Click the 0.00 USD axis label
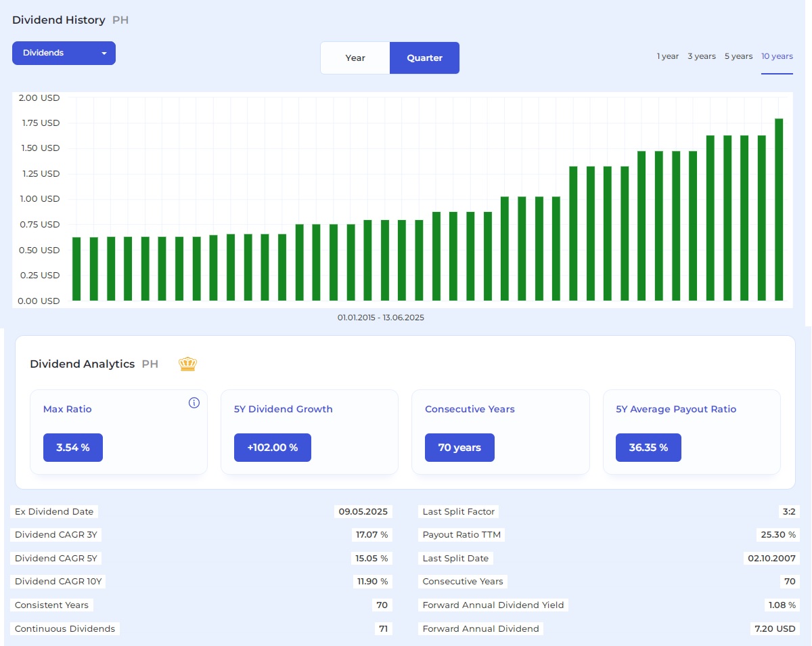 tap(40, 301)
